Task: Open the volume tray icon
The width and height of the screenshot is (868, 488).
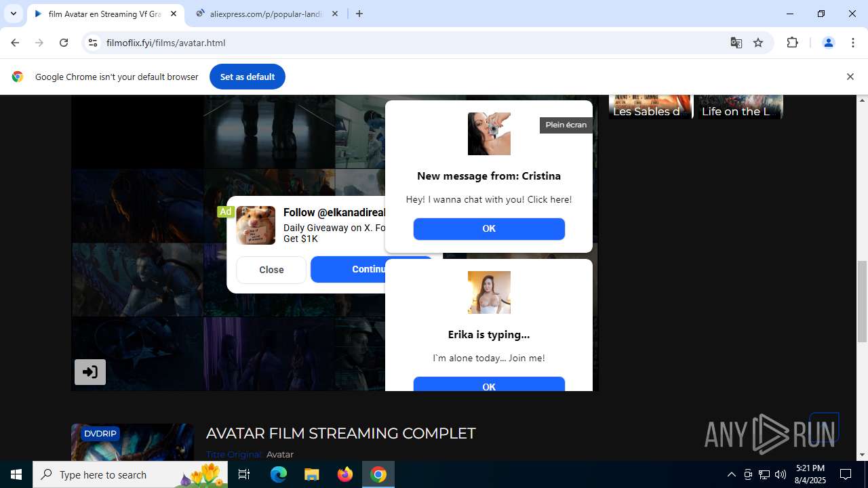Action: click(781, 474)
